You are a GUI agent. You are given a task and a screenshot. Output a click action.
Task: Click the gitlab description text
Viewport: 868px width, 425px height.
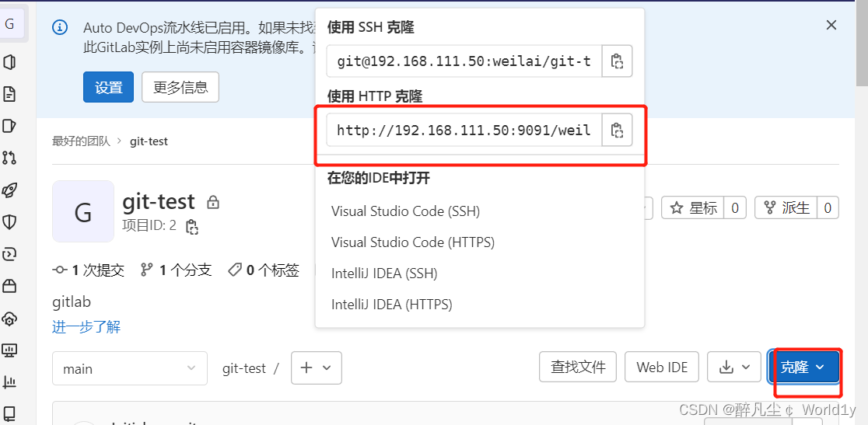(x=72, y=301)
